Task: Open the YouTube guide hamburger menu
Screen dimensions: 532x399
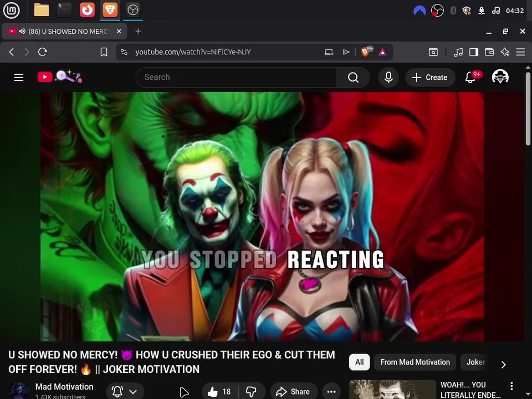Action: 19,78
